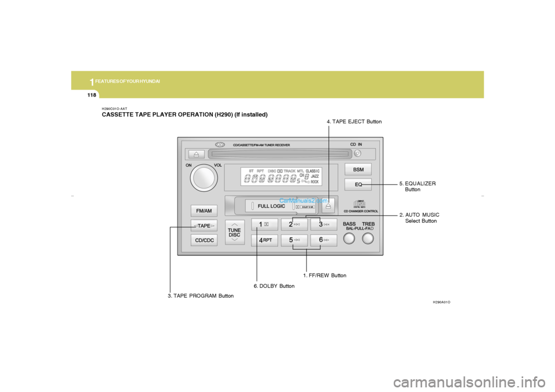Screen dimensions: 555x392
Task: Select the EQ equalizer button
Action: coord(358,184)
